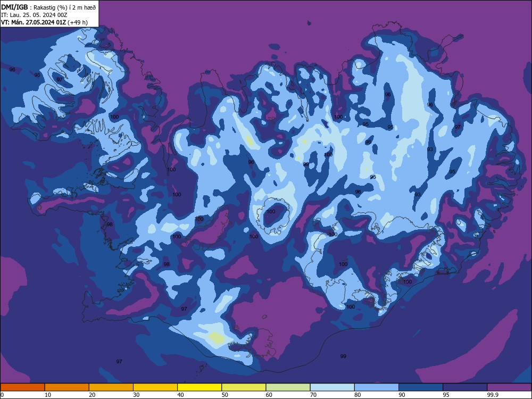
Task: Click the '99' value in the ocean south of Iceland
Action: click(x=343, y=356)
